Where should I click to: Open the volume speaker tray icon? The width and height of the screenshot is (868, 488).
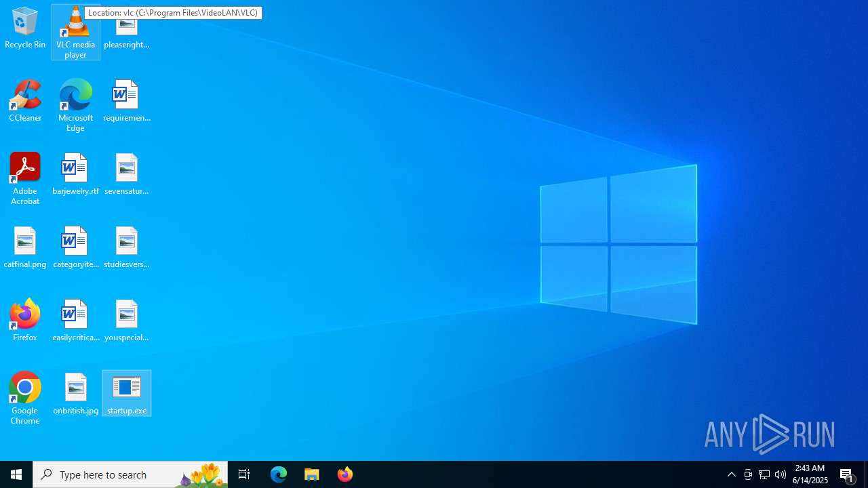(x=781, y=474)
